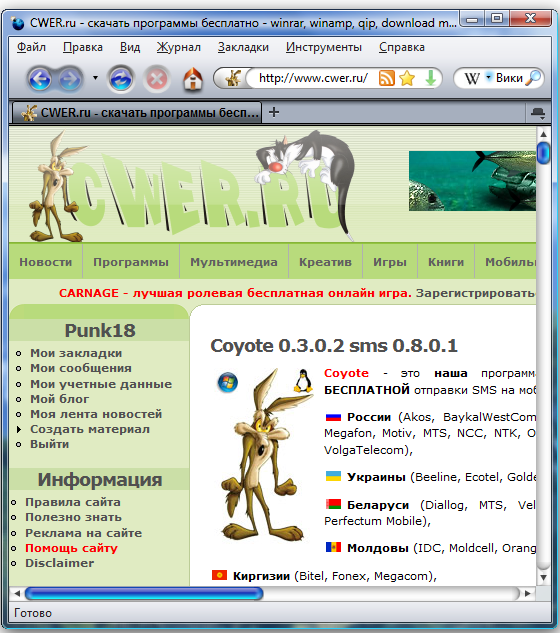Viewport: 560px width, 633px height.
Task: Click the horizontal scrollbar blue thumb
Action: point(144,594)
